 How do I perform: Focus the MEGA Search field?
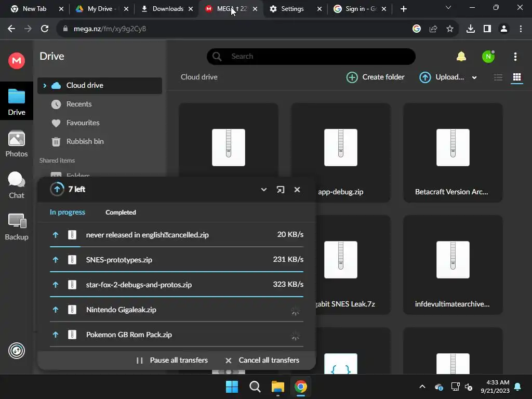pyautogui.click(x=311, y=56)
